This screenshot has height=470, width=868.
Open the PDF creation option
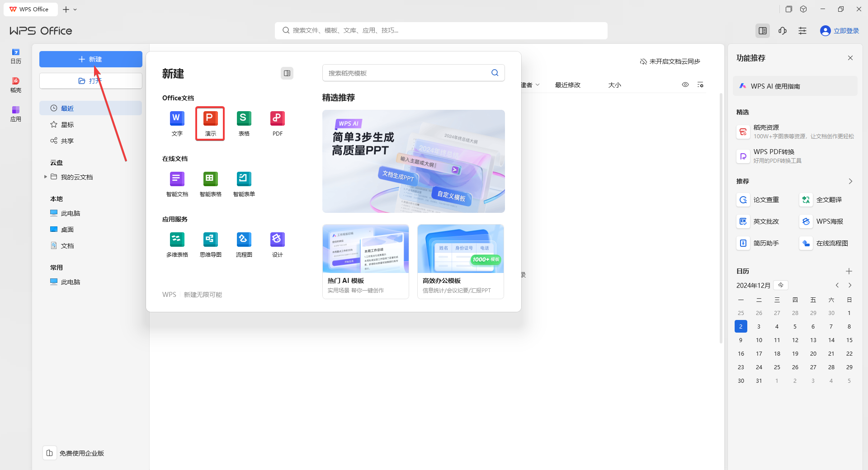[x=277, y=123]
